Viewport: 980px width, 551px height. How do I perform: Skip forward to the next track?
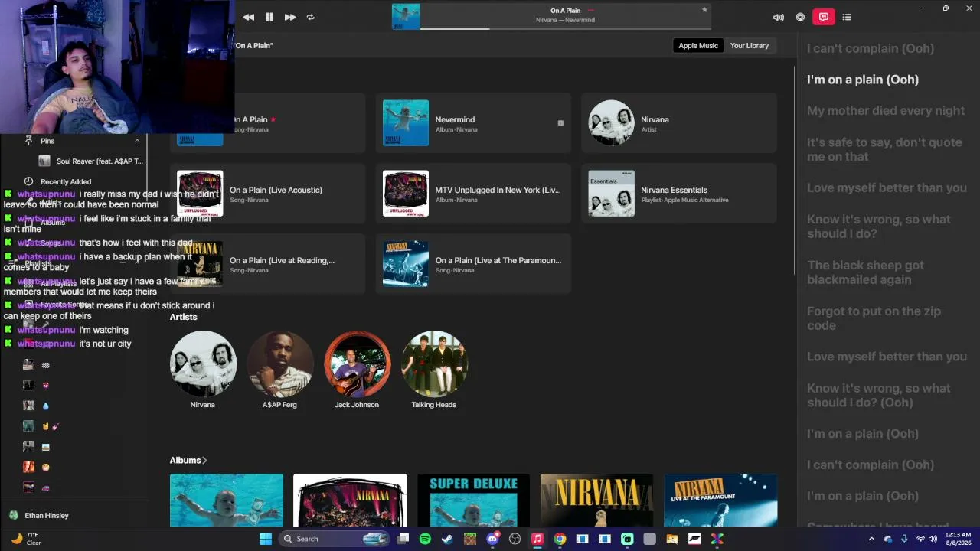click(290, 17)
